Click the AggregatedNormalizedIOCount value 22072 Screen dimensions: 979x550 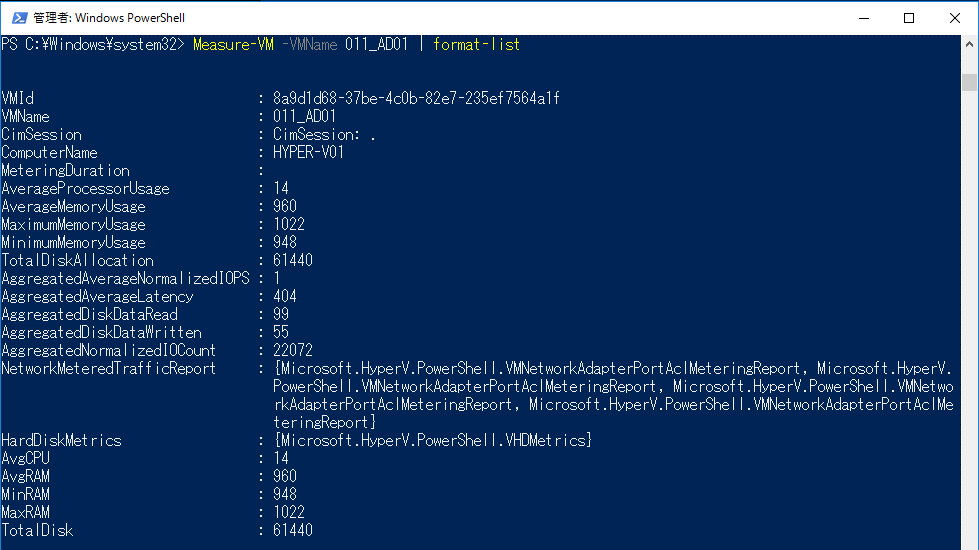tap(293, 351)
